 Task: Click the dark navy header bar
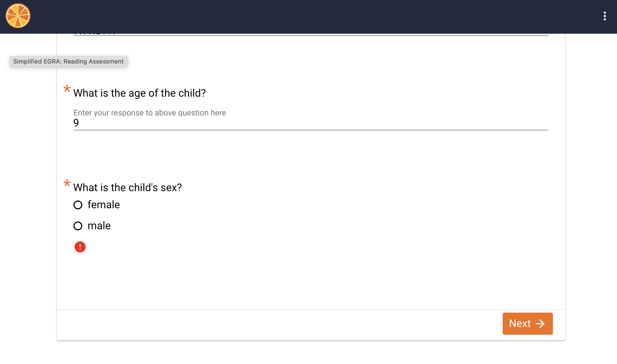click(x=308, y=17)
